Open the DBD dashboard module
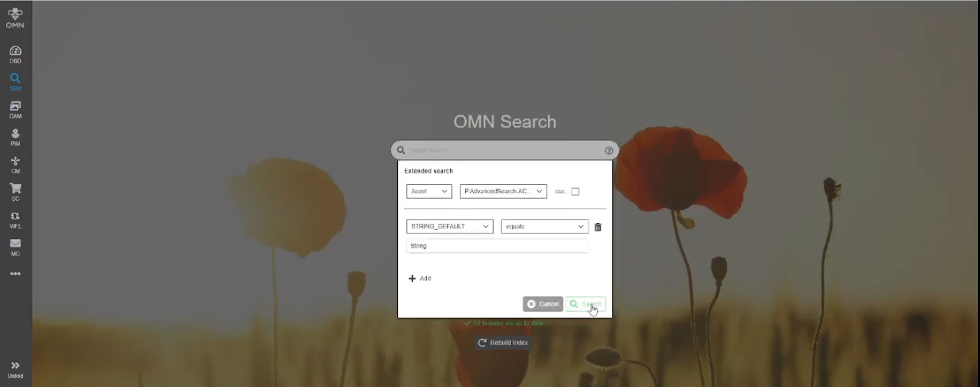 point(15,55)
